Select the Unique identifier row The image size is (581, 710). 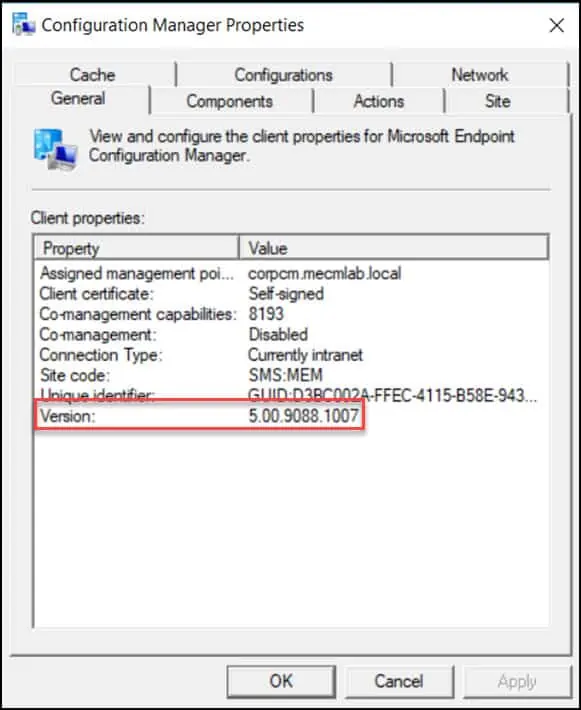coord(291,396)
